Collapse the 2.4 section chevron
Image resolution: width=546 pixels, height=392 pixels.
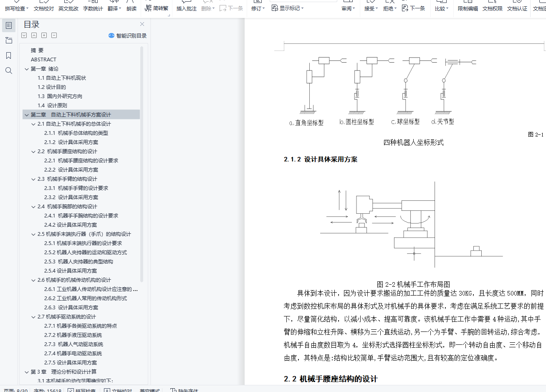click(33, 207)
